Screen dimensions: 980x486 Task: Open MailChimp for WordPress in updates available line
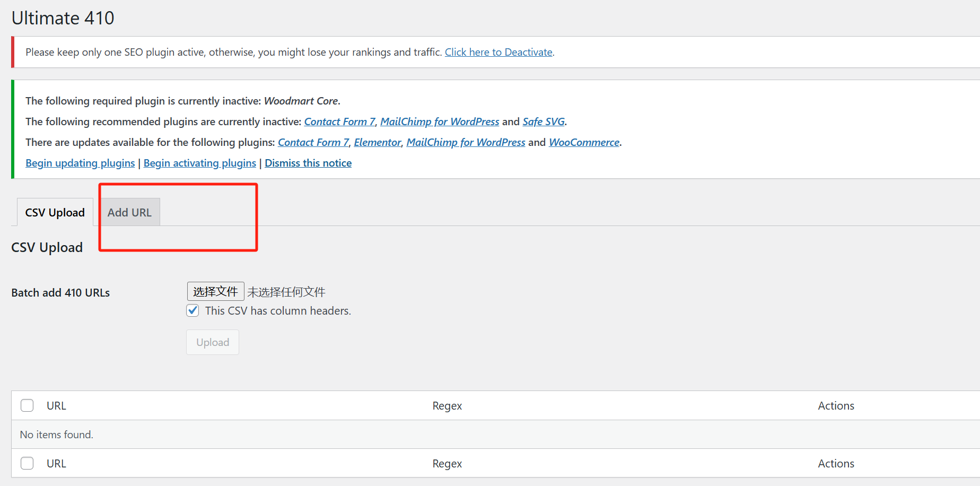pyautogui.click(x=466, y=142)
